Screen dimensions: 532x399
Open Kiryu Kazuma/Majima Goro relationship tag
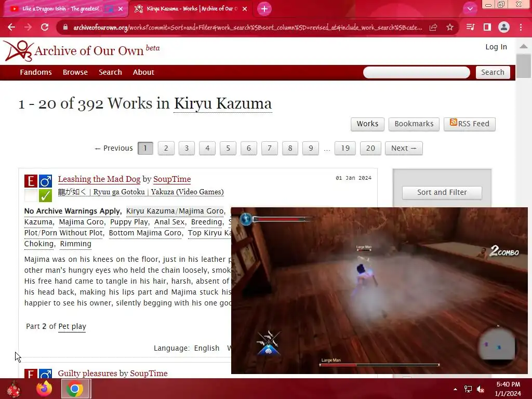[175, 211]
